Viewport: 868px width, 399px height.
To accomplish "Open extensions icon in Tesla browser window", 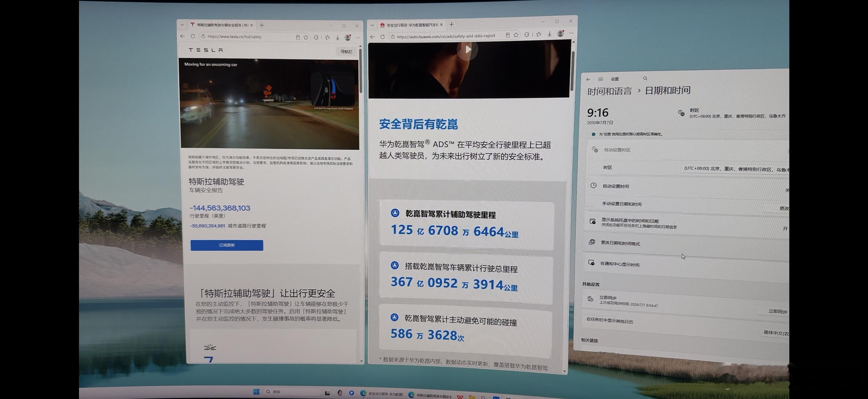I will click(316, 37).
